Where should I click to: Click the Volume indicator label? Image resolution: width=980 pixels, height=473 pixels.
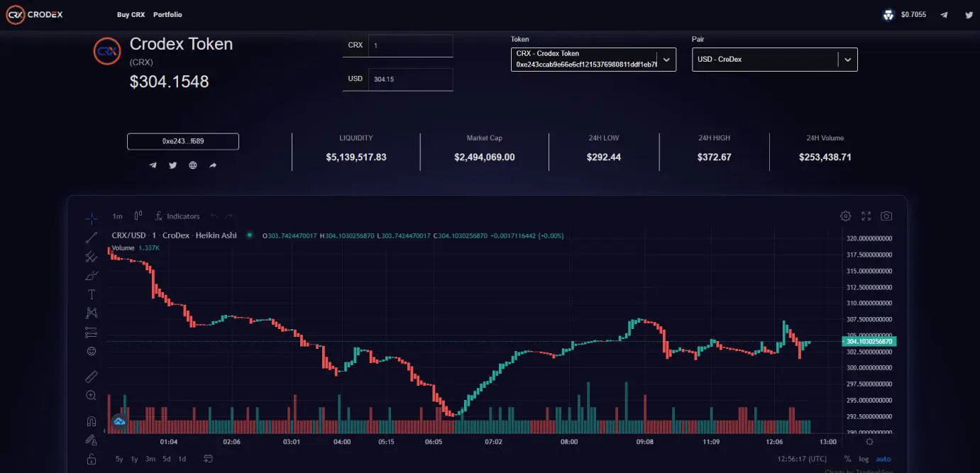123,247
